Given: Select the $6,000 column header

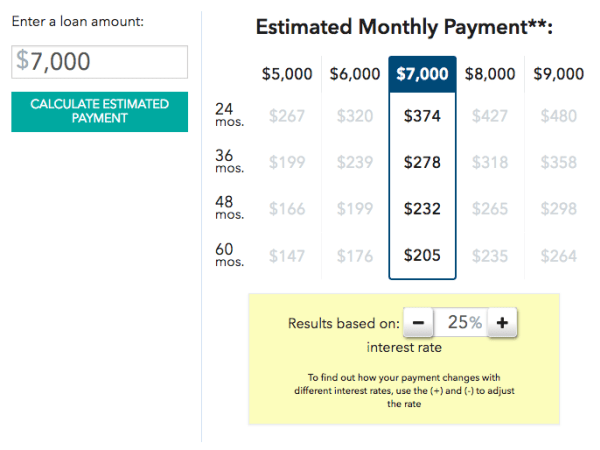Looking at the screenshot, I should point(355,74).
